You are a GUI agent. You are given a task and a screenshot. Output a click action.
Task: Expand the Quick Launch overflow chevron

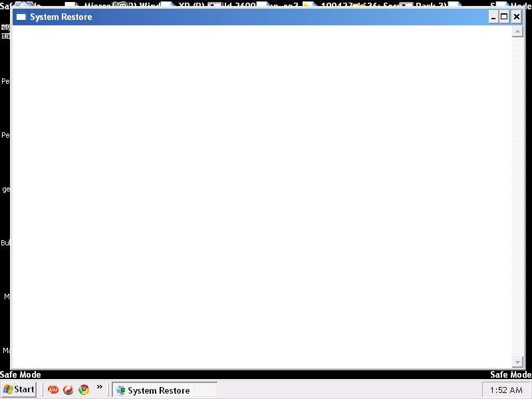coord(100,387)
